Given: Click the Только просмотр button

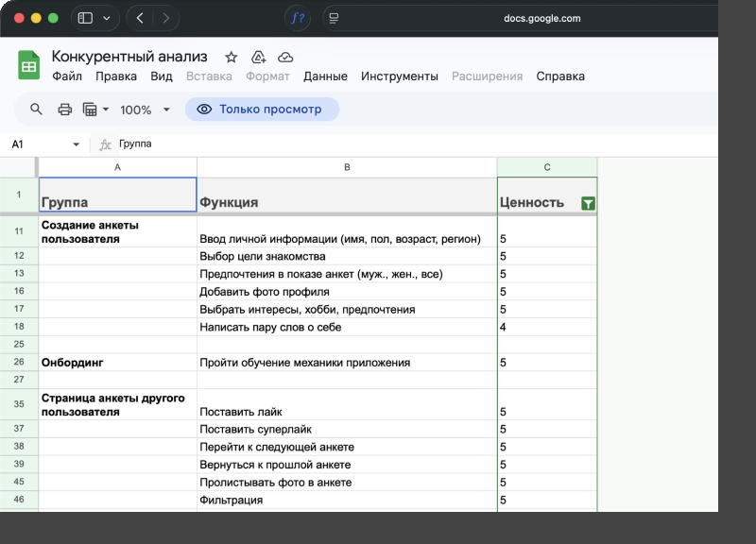Looking at the screenshot, I should click(x=263, y=110).
